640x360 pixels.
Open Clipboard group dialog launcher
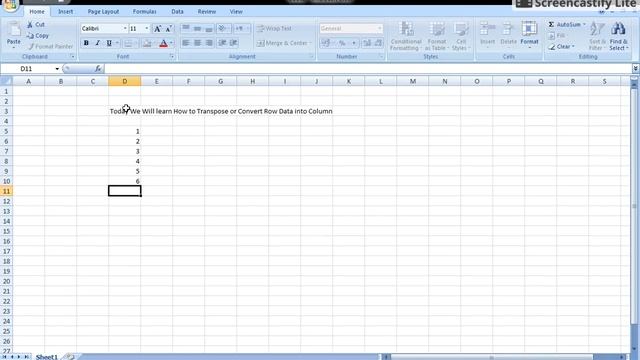[73, 57]
